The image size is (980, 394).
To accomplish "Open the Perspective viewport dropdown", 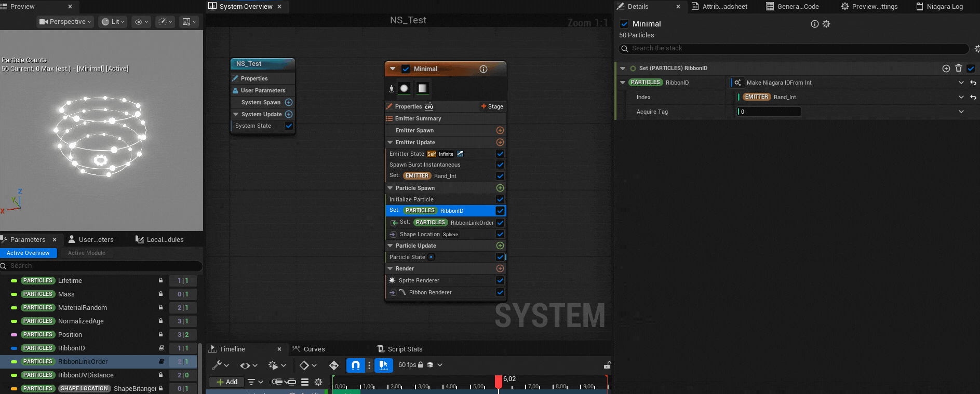I will tap(65, 22).
